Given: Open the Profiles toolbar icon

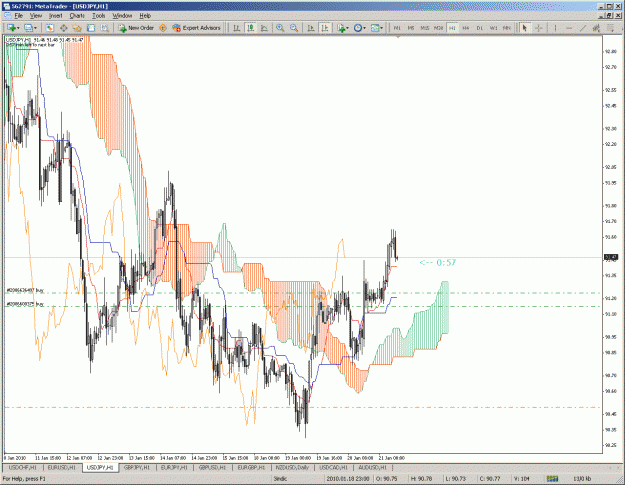Looking at the screenshot, I should [x=28, y=28].
